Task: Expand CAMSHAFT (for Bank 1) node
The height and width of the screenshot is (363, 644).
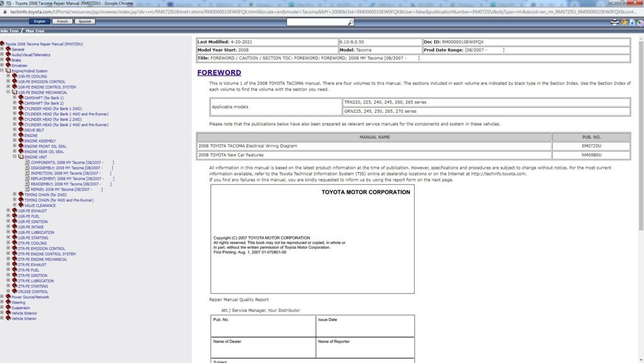Action: (x=14, y=98)
